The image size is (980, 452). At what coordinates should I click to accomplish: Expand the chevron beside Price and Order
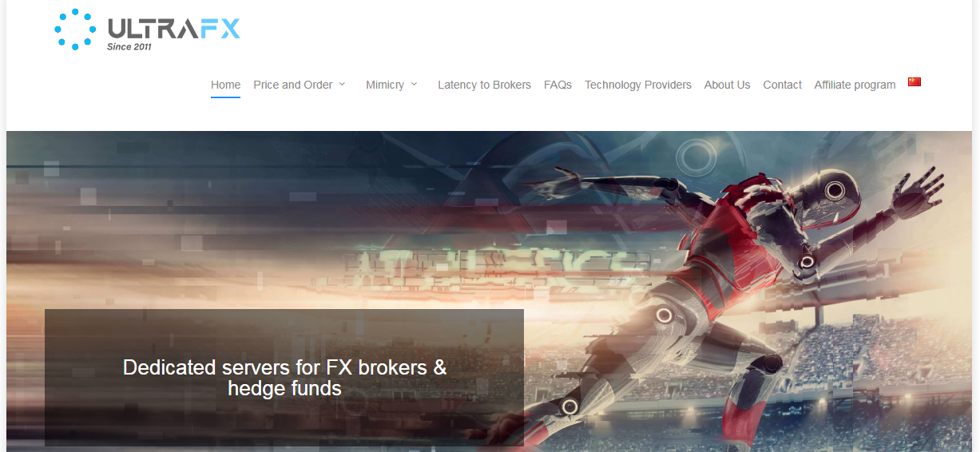tap(342, 84)
